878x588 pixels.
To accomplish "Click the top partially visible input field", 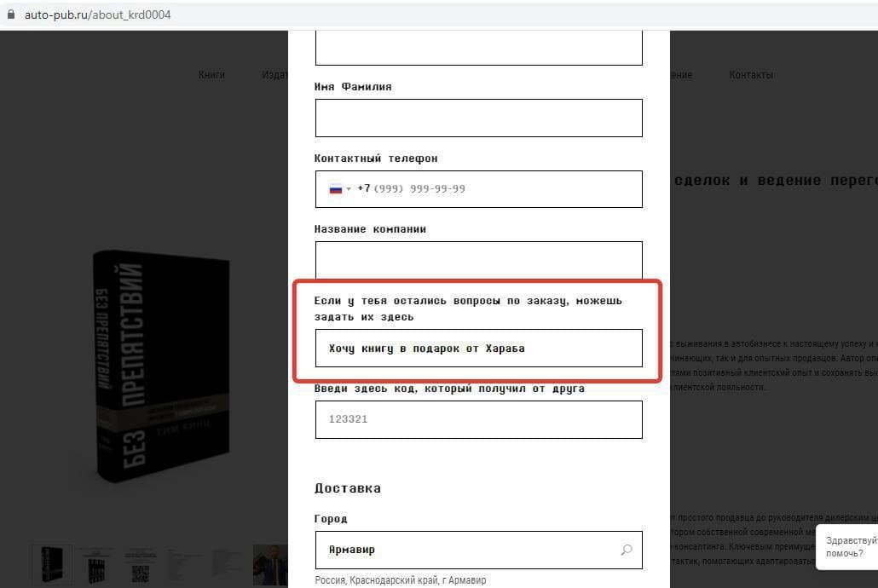I will tap(479, 49).
